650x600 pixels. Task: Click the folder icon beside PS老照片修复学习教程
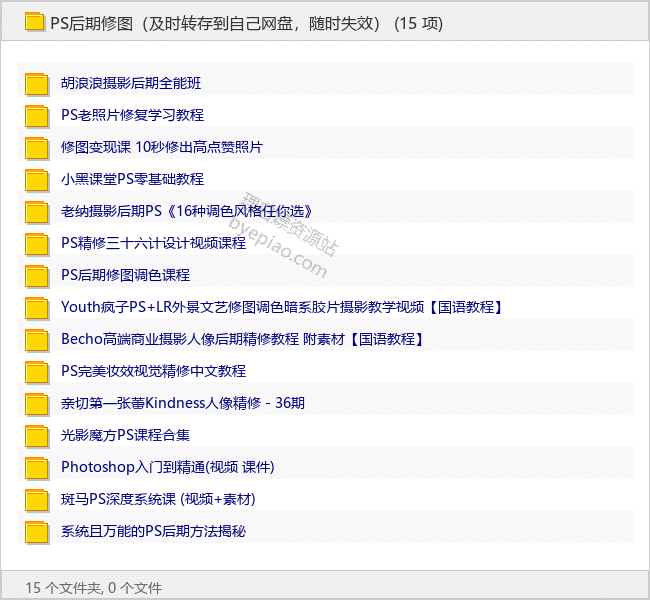click(x=36, y=116)
